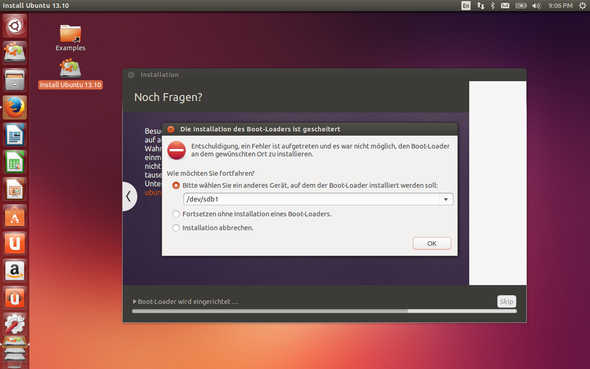Open the workspace stack at launcher bottom
Viewport: 590px width, 369px height.
click(15, 352)
